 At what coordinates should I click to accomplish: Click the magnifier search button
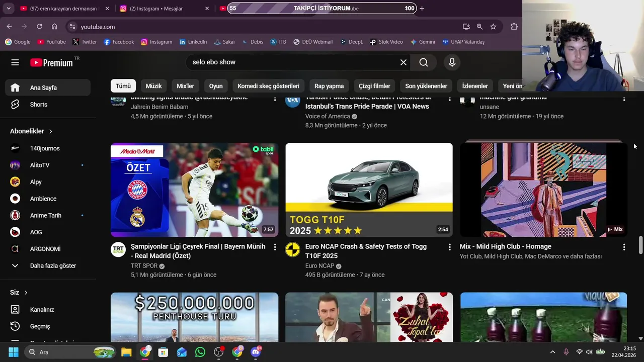[424, 62]
